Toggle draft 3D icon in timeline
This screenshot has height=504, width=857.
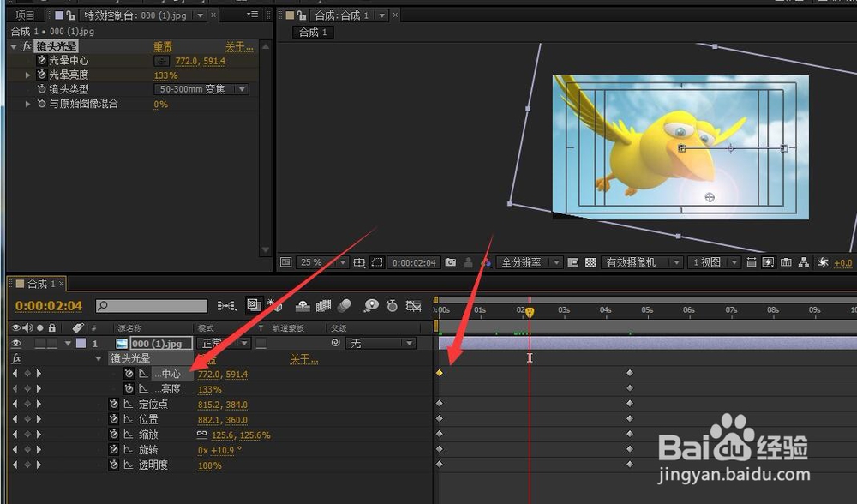click(274, 305)
